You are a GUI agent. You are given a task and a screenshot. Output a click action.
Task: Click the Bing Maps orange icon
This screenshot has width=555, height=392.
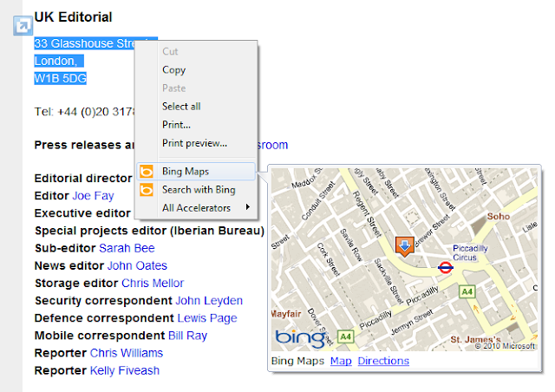147,172
